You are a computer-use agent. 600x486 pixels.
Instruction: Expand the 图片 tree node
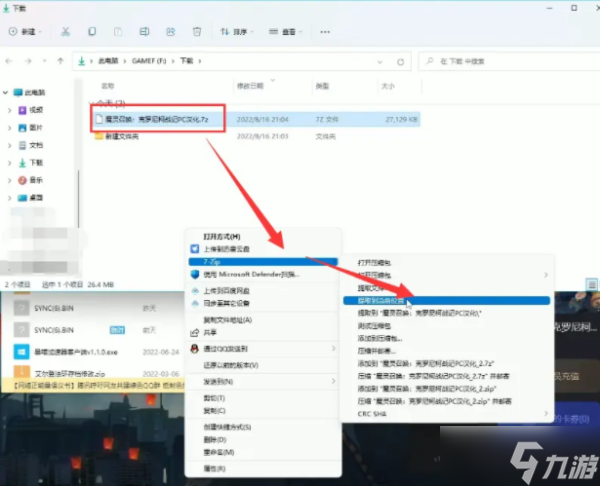pos(10,128)
